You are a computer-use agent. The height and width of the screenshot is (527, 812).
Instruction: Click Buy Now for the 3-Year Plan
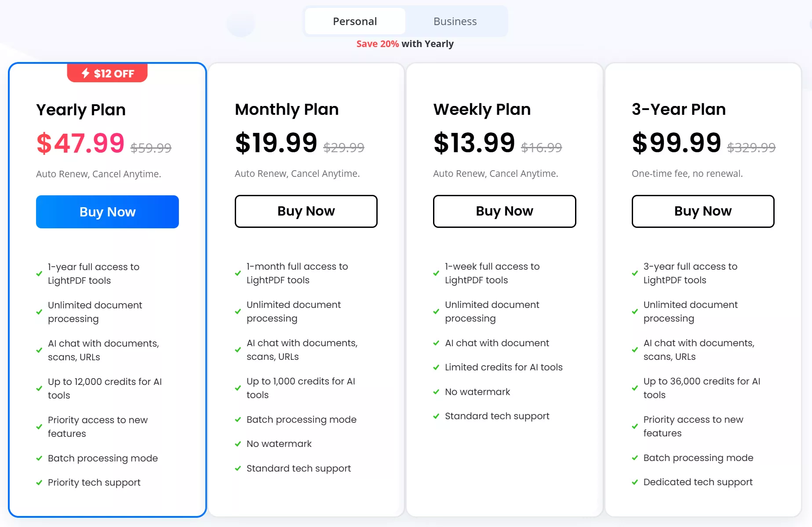[x=703, y=212]
